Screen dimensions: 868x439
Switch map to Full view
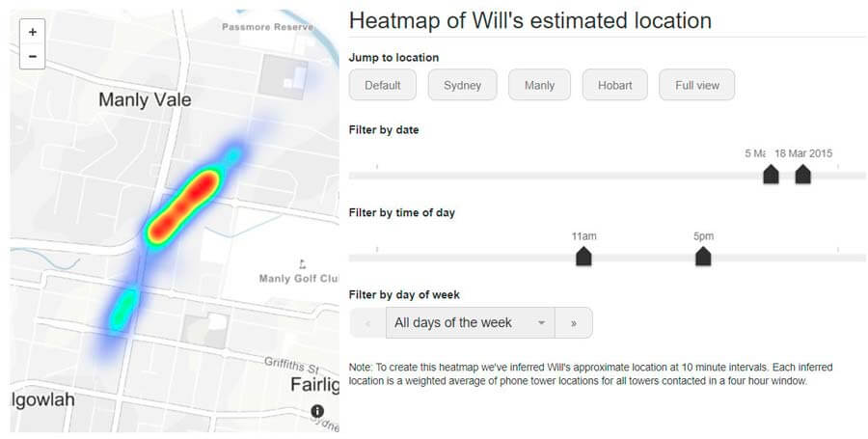(x=696, y=85)
